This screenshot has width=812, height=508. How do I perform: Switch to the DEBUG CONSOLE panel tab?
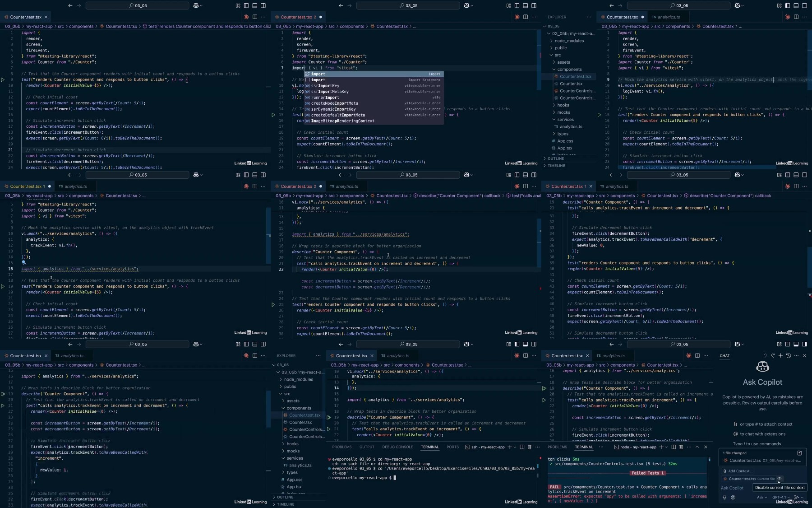point(397,447)
